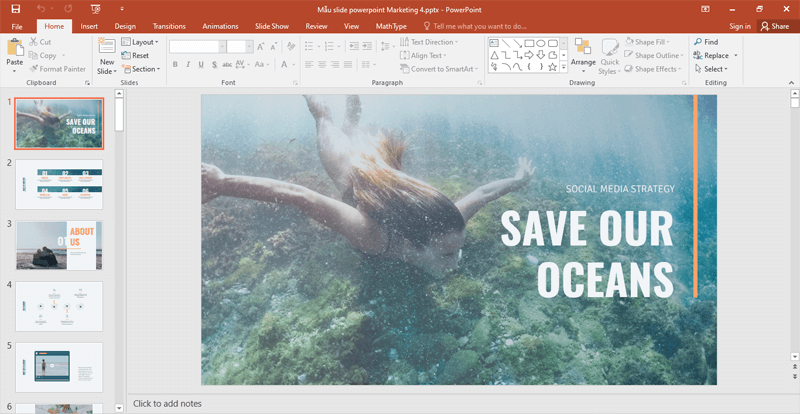Expand Text Direction options
The width and height of the screenshot is (800, 414).
[x=429, y=42]
